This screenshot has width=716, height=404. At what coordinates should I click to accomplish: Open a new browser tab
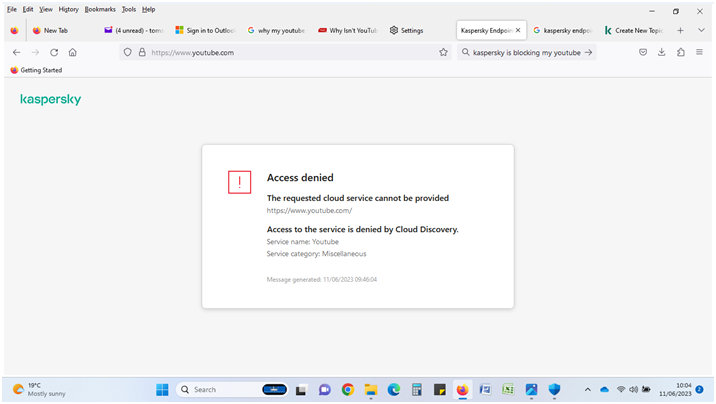(x=680, y=31)
